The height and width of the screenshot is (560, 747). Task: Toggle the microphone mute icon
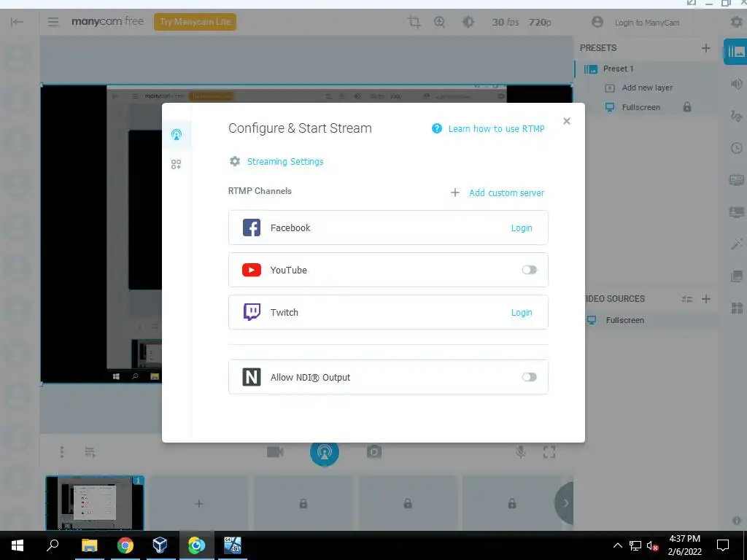521,452
